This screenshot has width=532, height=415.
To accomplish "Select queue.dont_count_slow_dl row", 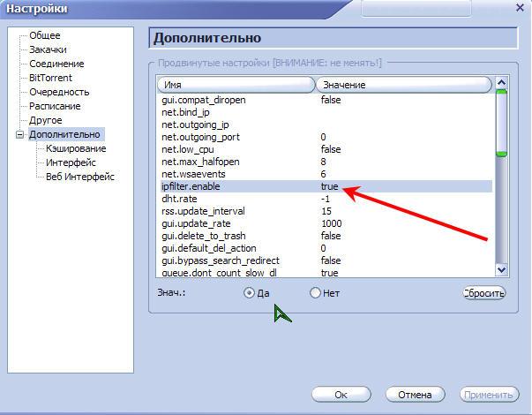I will 326,272.
